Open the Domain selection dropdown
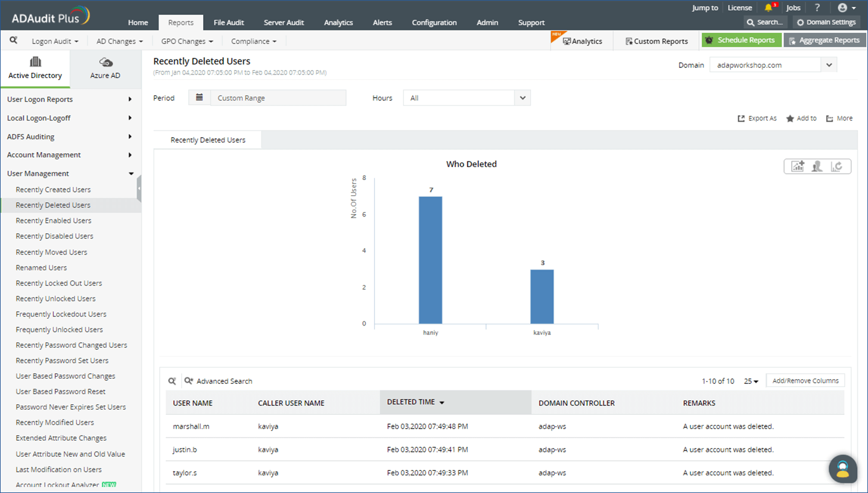The image size is (868, 493). (x=829, y=64)
